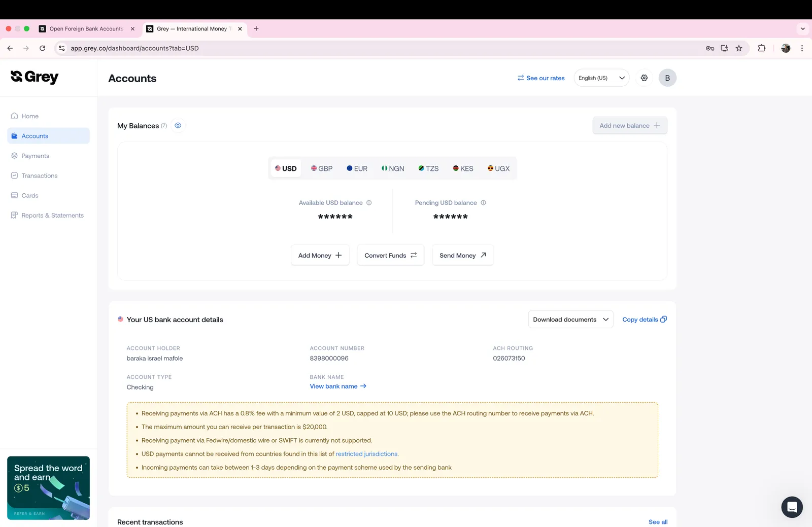Toggle balance visibility eye icon
Image resolution: width=812 pixels, height=527 pixels.
click(x=178, y=125)
